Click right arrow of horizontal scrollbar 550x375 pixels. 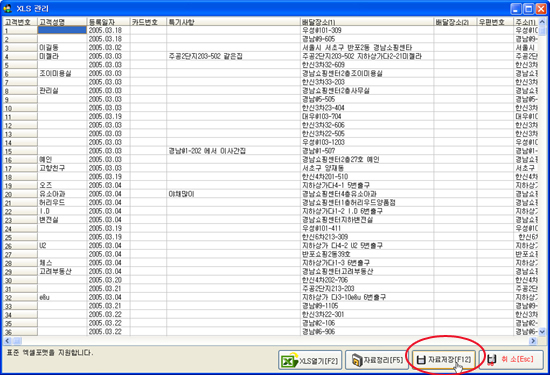coord(533,341)
